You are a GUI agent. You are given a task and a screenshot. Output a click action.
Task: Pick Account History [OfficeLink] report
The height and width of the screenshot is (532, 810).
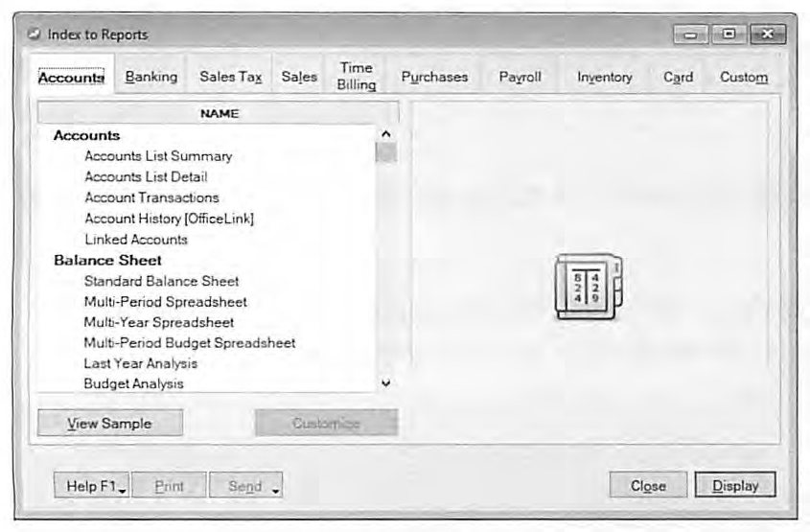click(170, 219)
